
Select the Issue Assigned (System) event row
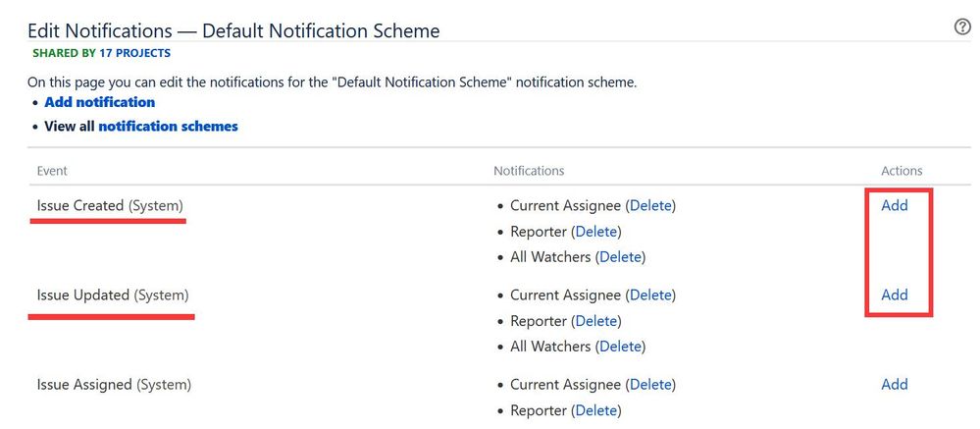click(x=114, y=384)
